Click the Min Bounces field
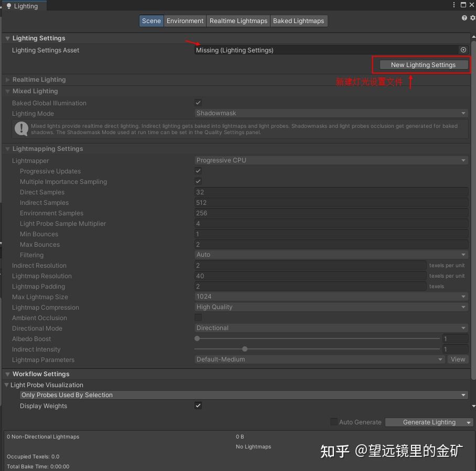The width and height of the screenshot is (476, 471). pos(331,234)
